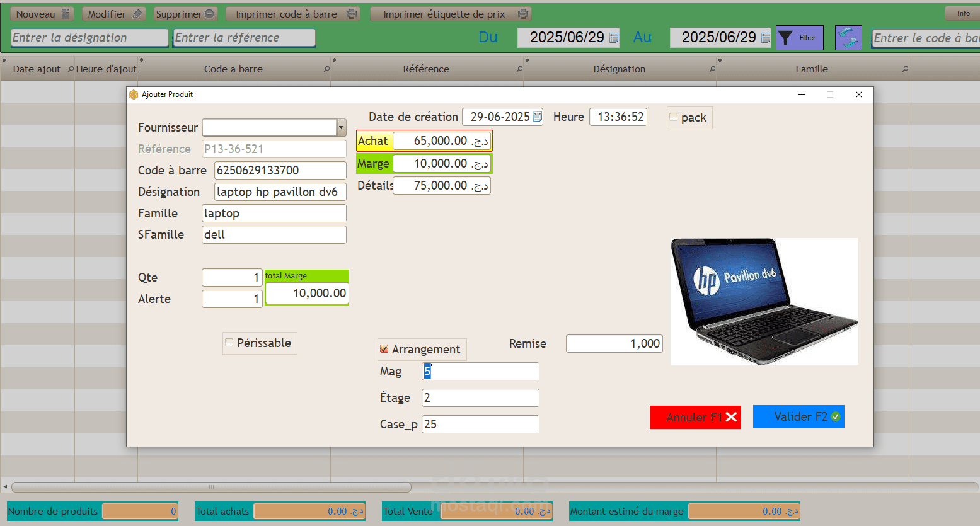The height and width of the screenshot is (526, 980).
Task: Click the Remise input field
Action: (614, 343)
